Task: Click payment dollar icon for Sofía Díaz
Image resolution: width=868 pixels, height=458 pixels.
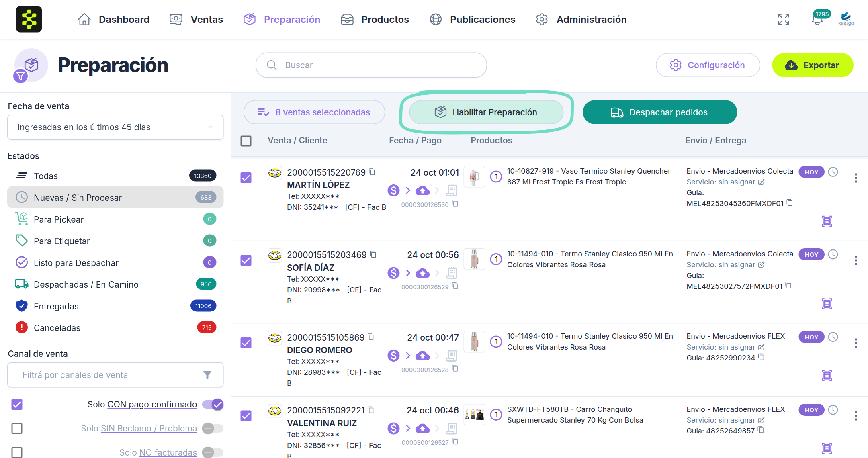Action: 393,273
